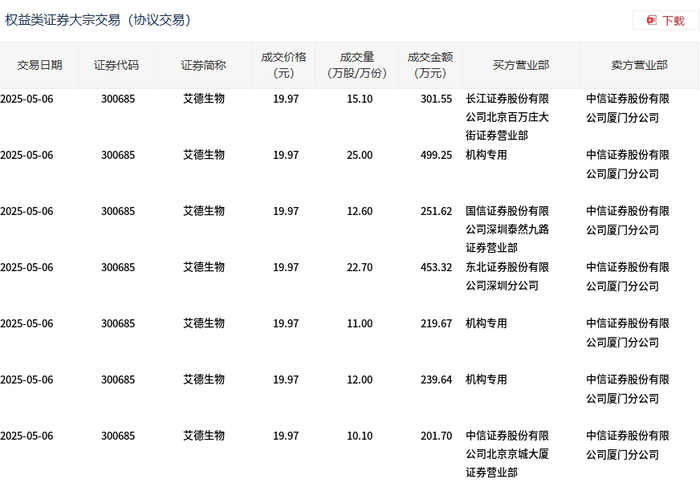This screenshot has height=483, width=700.
Task: Click seller 中信证券厦门分公司 in the 201.70 row
Action: point(628,446)
